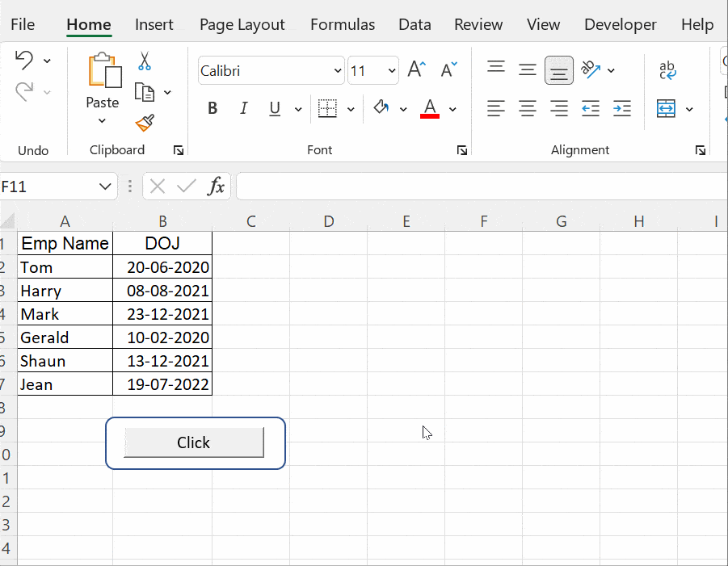This screenshot has height=566, width=728.
Task: Expand the borders options arrow
Action: (x=351, y=110)
